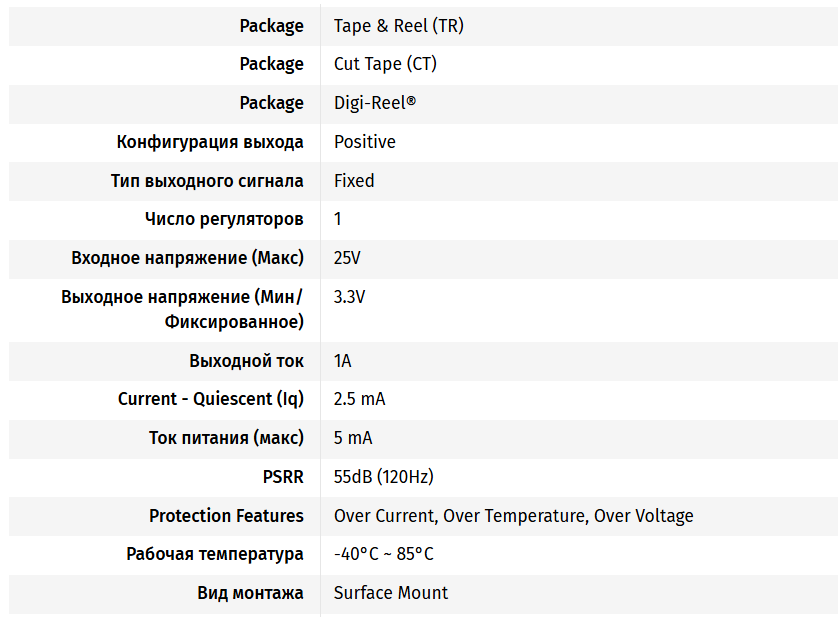Select the "1A" output current value
The height and width of the screenshot is (617, 838).
coord(343,360)
